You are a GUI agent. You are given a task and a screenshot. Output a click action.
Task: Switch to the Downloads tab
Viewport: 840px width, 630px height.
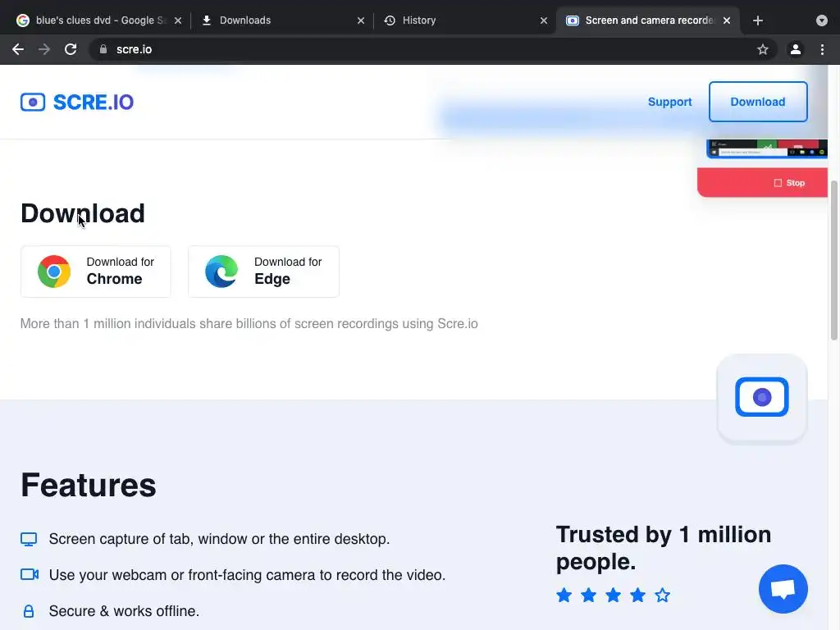point(282,21)
